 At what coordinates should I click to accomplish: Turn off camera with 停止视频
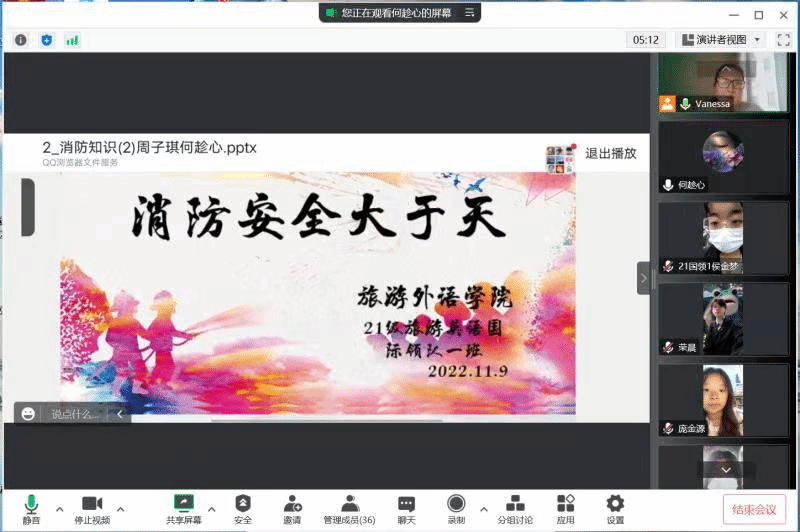pos(92,508)
